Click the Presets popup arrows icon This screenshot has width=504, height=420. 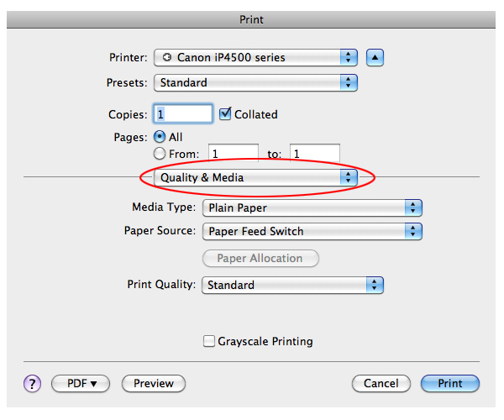click(349, 82)
